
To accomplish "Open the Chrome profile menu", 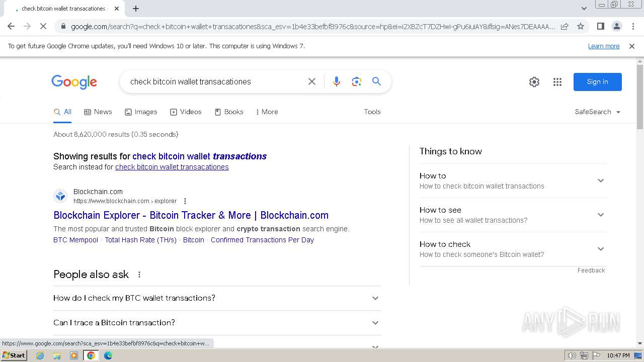I will click(616, 26).
